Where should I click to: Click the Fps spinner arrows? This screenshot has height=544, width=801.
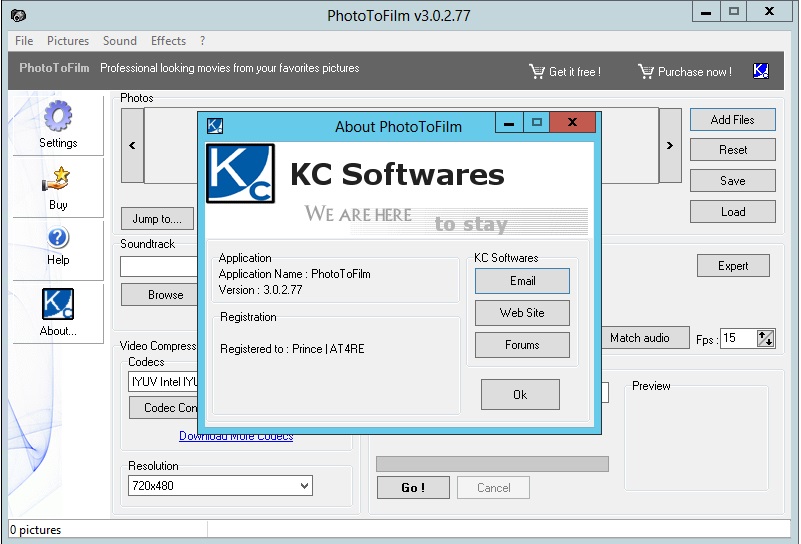765,338
